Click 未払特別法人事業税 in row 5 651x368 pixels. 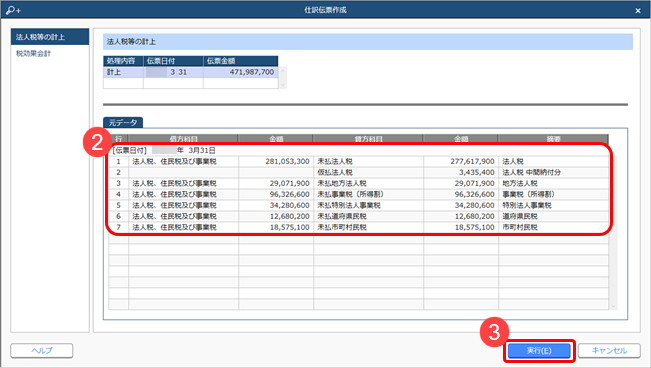pyautogui.click(x=369, y=206)
